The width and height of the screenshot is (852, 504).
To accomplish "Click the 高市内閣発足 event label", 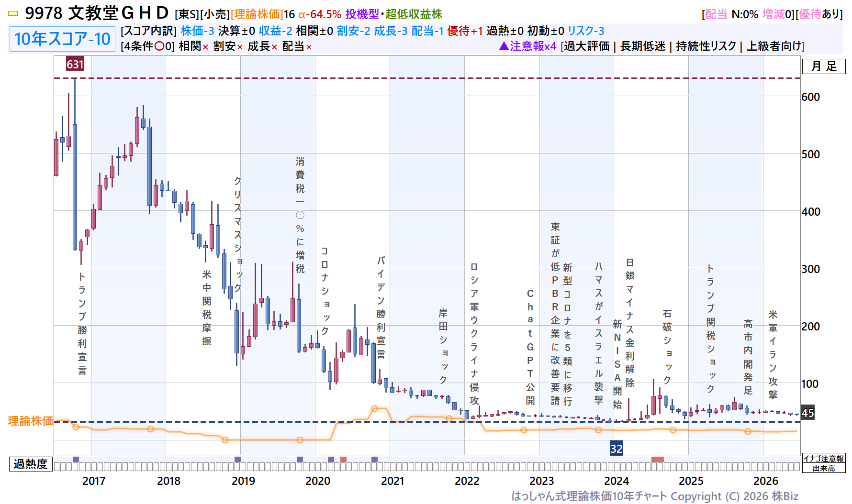I will [x=748, y=357].
